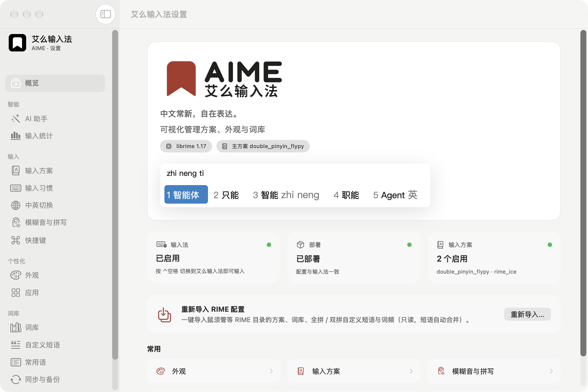This screenshot has height=392, width=588.
Task: Click the 输入统计 bar chart icon
Action: tap(16, 136)
